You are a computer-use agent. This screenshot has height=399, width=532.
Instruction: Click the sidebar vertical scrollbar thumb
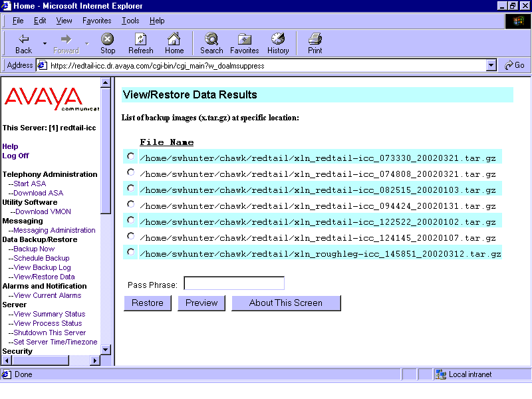106,151
